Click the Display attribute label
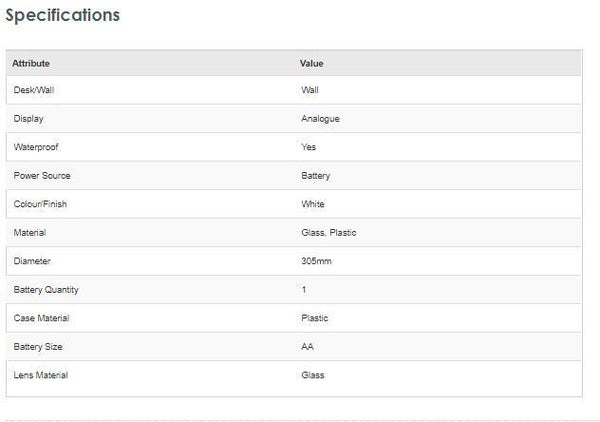The width and height of the screenshot is (600, 422). tap(29, 118)
